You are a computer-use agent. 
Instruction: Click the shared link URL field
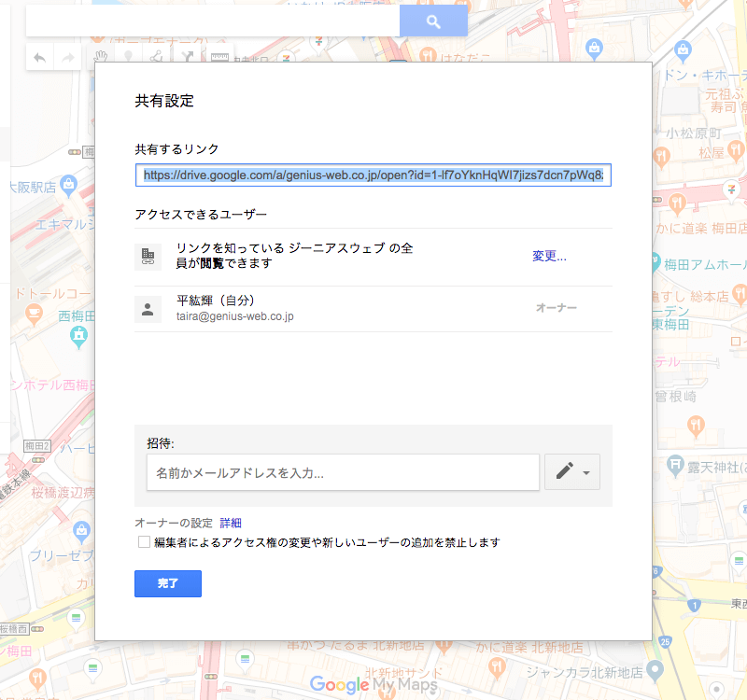373,175
